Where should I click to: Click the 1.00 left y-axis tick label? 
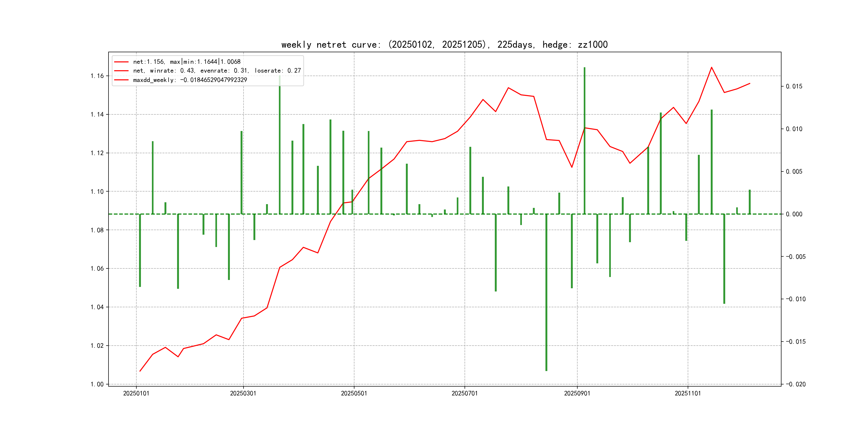pyautogui.click(x=97, y=384)
